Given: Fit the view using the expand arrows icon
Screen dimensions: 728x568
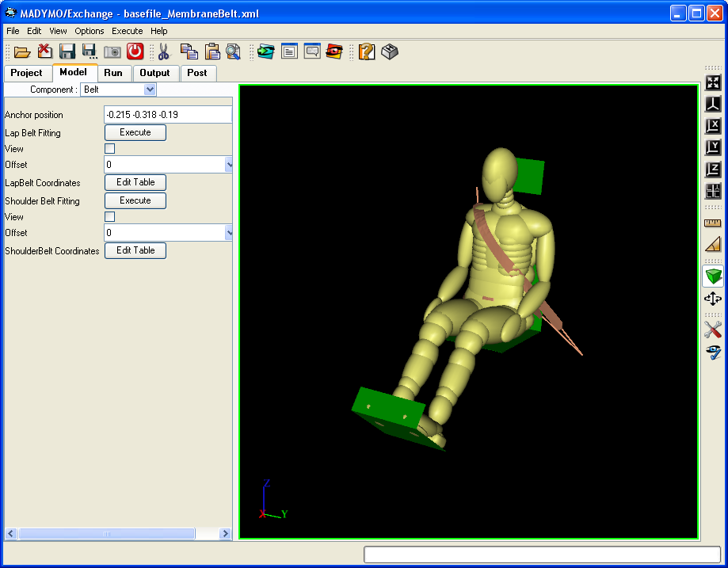Looking at the screenshot, I should (x=713, y=82).
